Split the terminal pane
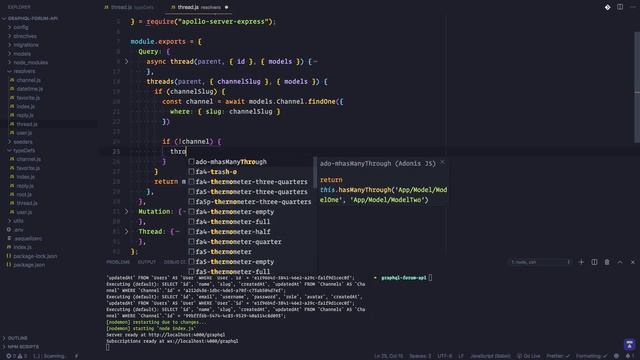Viewport: 640px width, 360px height. (x=594, y=262)
